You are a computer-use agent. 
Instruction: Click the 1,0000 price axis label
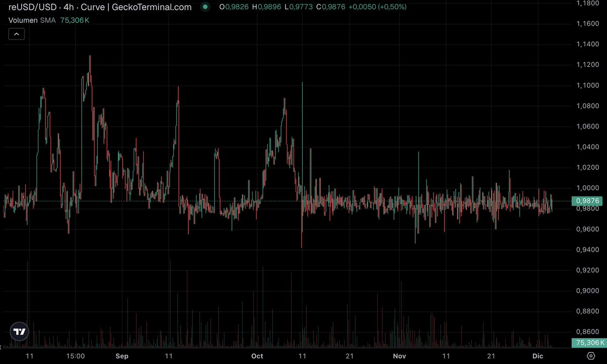588,188
